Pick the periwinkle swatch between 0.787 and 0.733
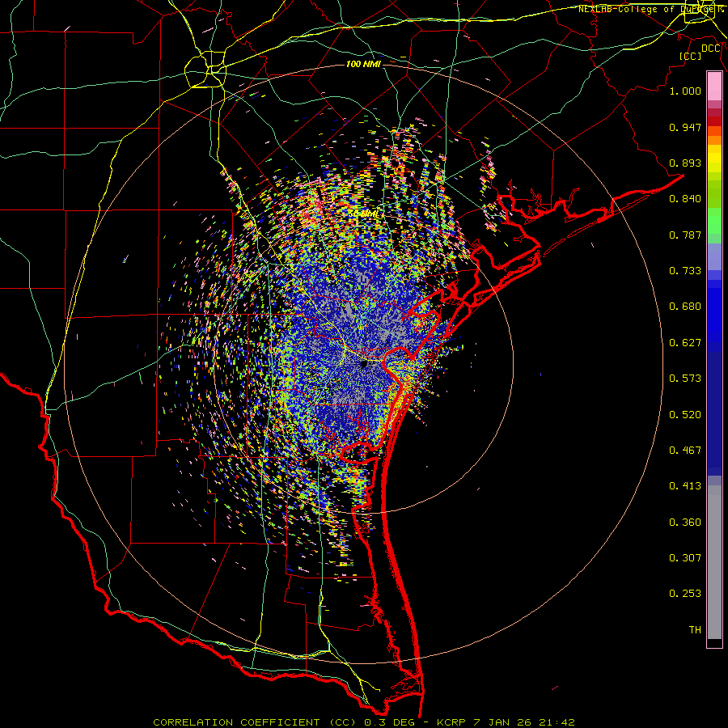Screen dimensions: 728x728 tap(714, 256)
